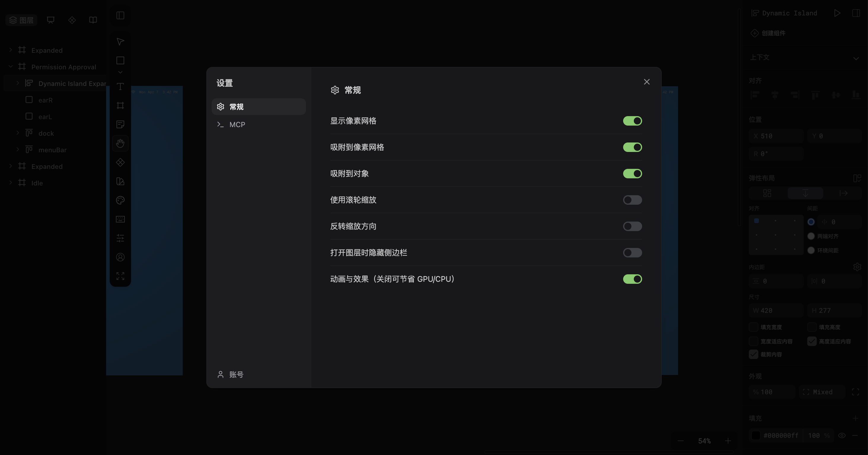Toggle 吸附到像素网格 switch
The width and height of the screenshot is (868, 455).
pyautogui.click(x=632, y=147)
